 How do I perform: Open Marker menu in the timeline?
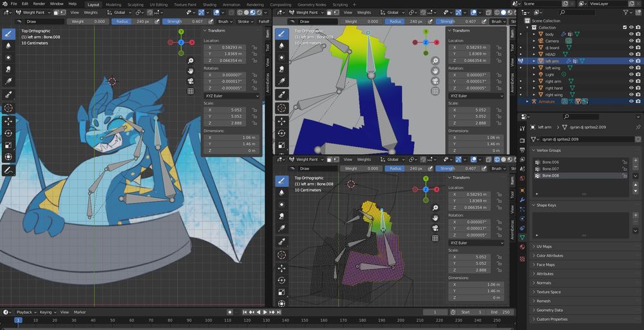(80, 313)
